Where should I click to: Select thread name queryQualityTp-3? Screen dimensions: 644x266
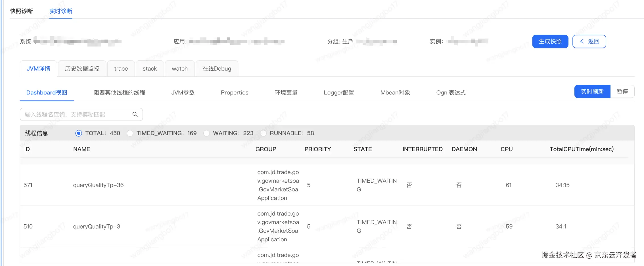(97, 227)
